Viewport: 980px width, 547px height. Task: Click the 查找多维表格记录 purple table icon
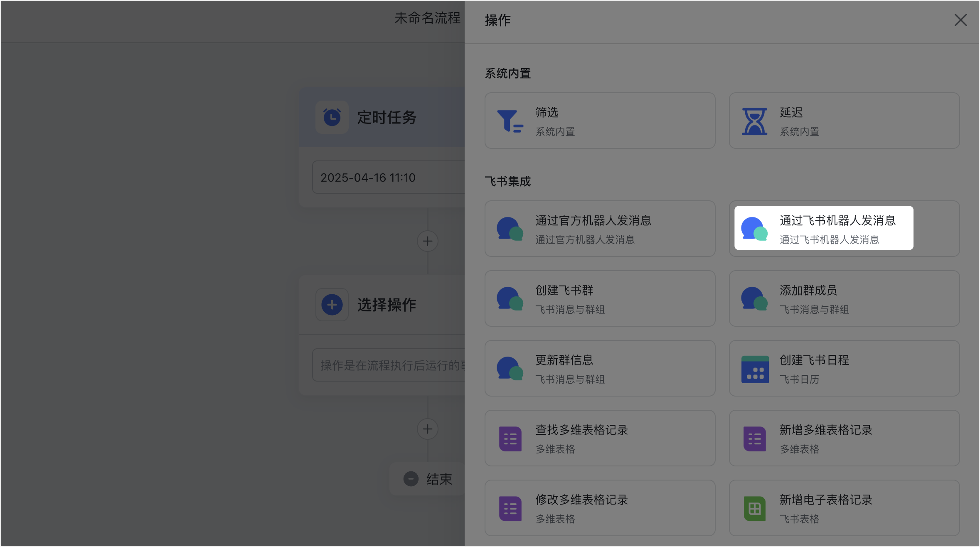click(510, 439)
